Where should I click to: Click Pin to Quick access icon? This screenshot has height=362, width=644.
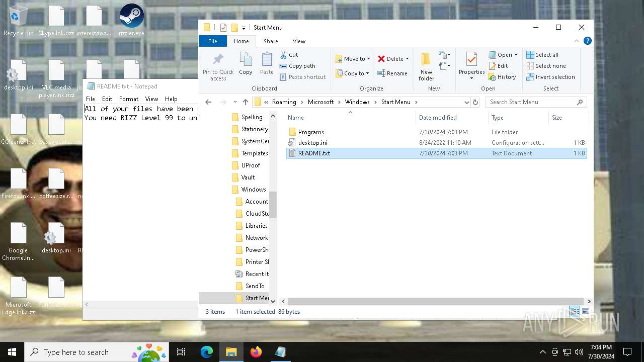point(218,67)
